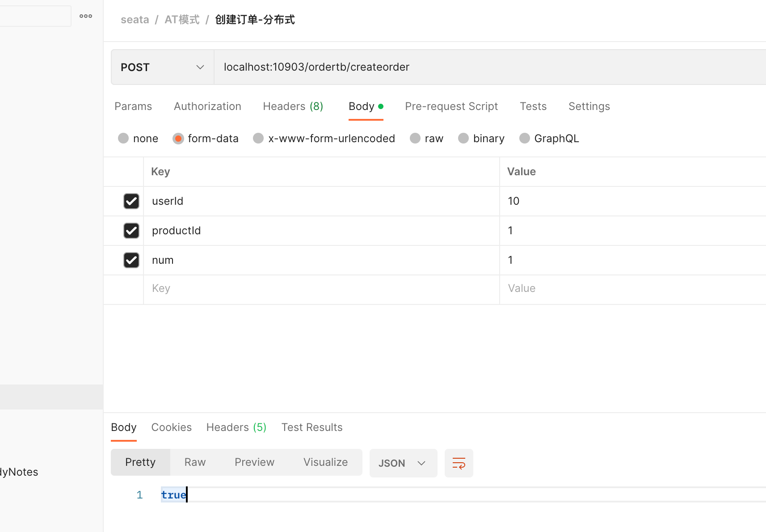Click the request URL input field
This screenshot has height=532, width=766.
point(447,67)
